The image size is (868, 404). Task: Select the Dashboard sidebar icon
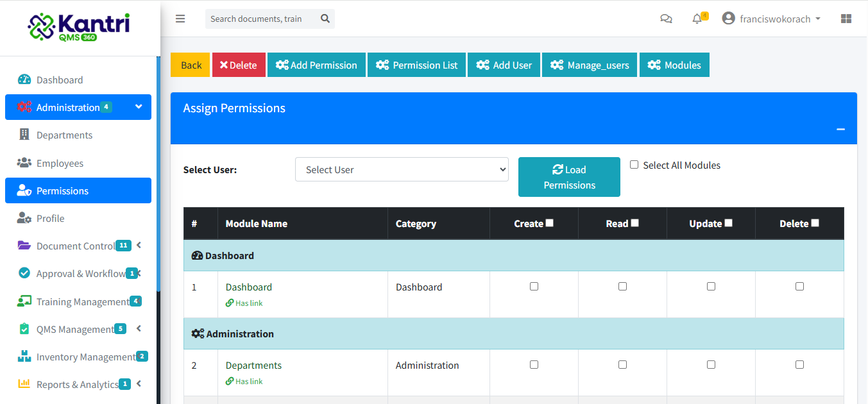(24, 80)
